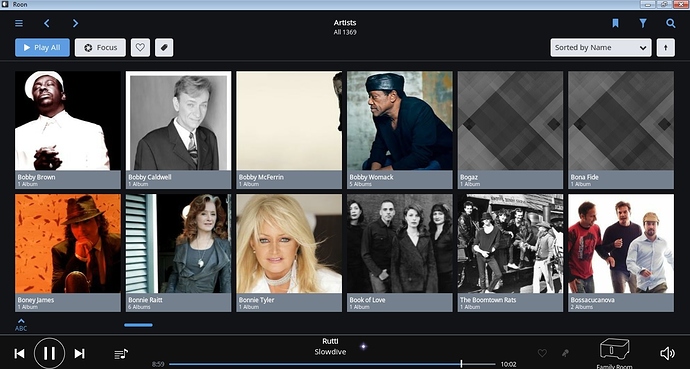Open The Boomtown Rats band photo

pyautogui.click(x=510, y=244)
